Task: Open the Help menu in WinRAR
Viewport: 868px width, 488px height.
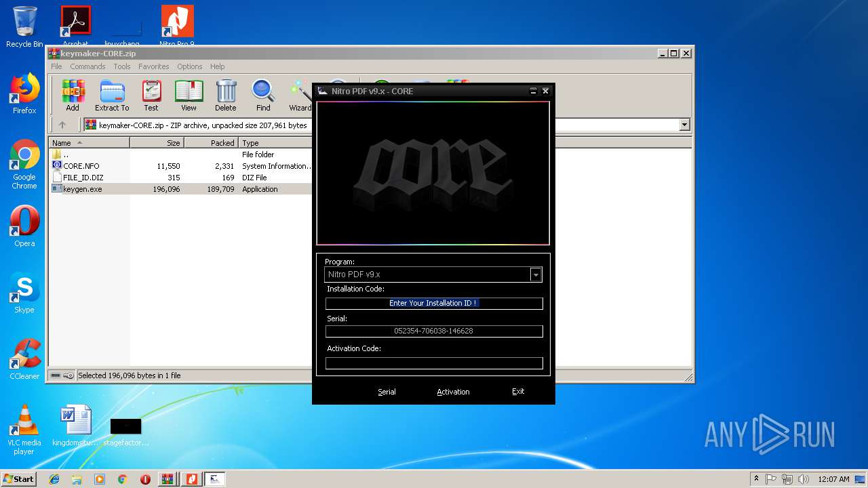Action: (217, 66)
